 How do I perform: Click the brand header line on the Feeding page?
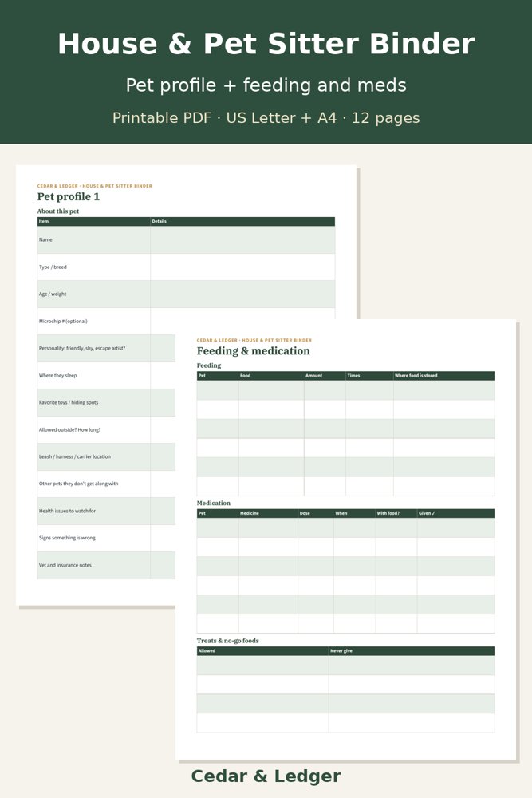coord(254,340)
